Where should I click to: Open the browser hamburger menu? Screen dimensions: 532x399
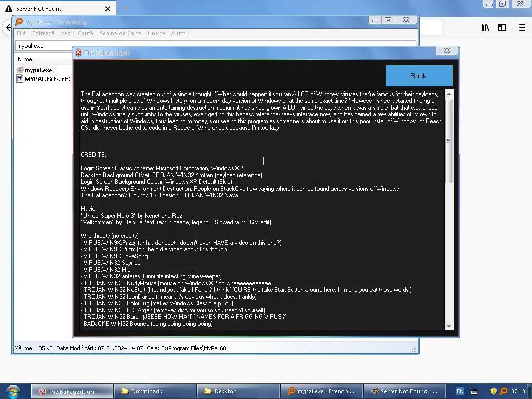[522, 28]
